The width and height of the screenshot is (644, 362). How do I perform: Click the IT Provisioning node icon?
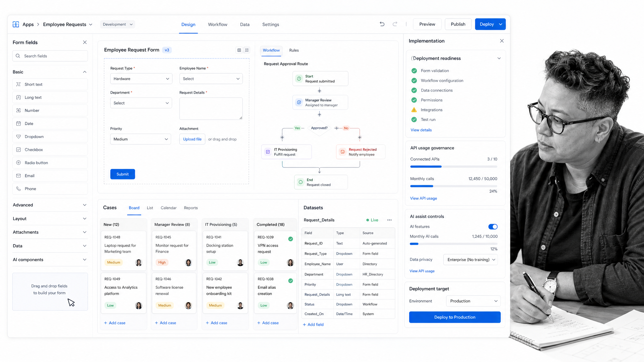268,152
